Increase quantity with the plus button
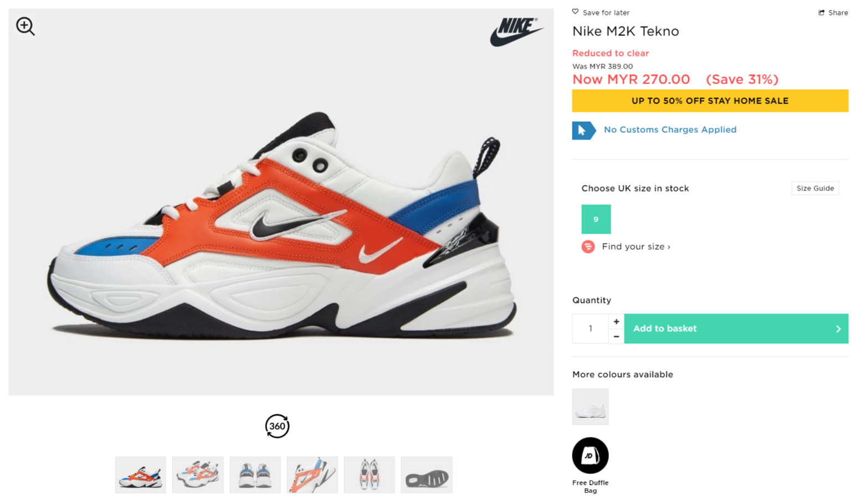Screen dimensions: 856x504 (x=616, y=321)
